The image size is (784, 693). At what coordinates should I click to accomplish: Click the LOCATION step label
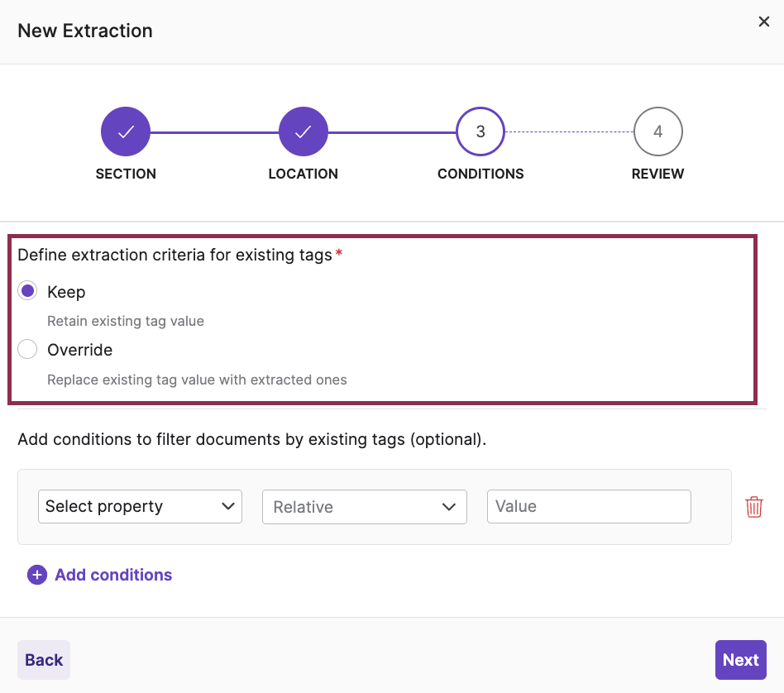303,174
